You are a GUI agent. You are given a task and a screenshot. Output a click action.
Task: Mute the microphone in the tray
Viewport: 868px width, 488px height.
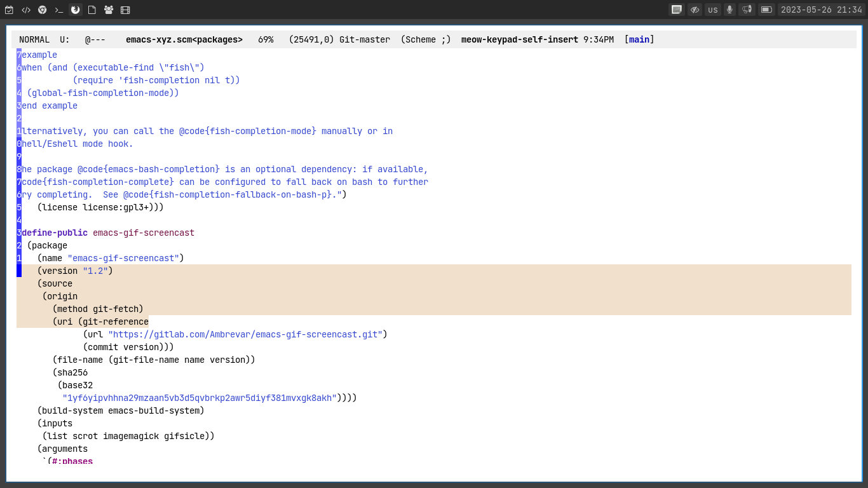729,10
